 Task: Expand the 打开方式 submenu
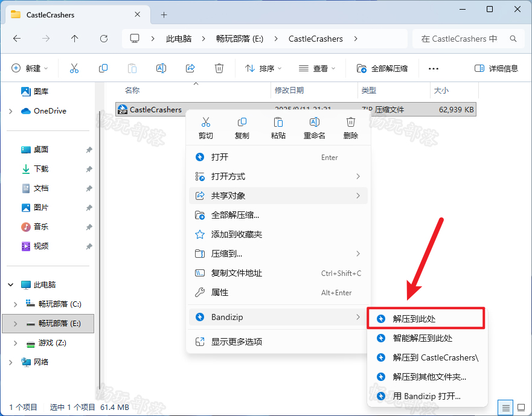point(278,176)
